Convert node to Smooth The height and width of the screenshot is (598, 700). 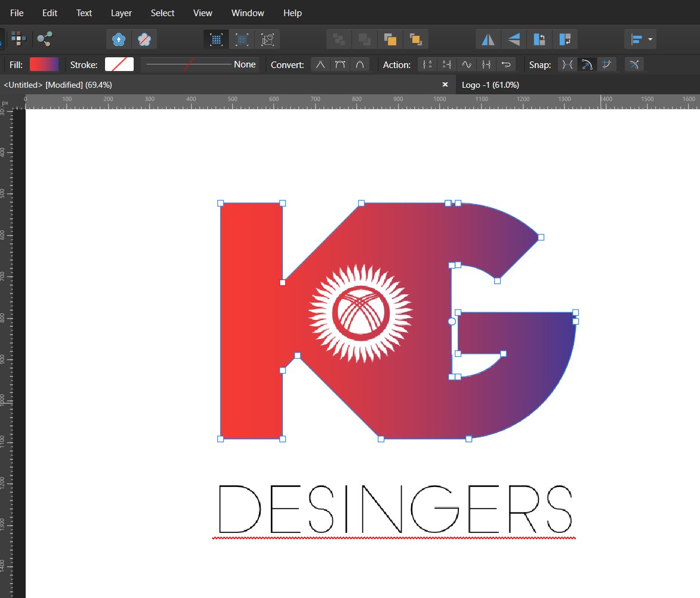[340, 64]
